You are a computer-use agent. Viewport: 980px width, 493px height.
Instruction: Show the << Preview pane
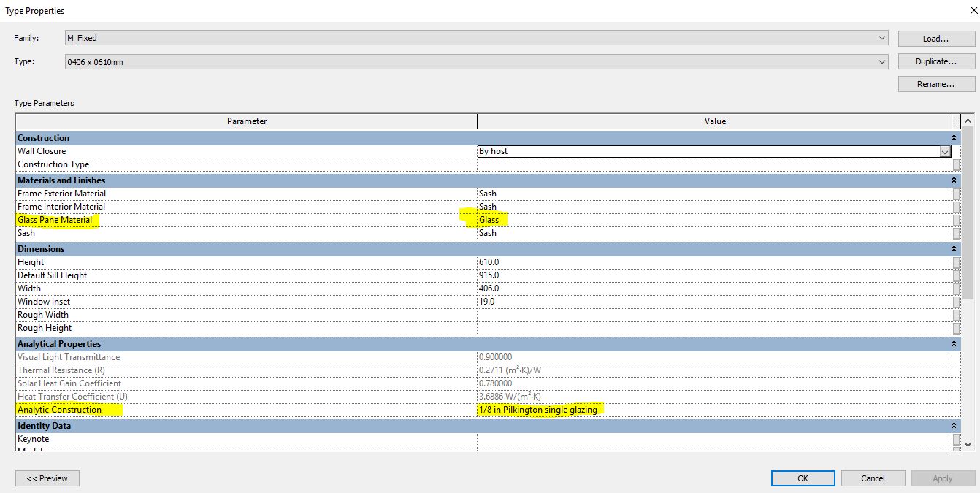tap(47, 478)
